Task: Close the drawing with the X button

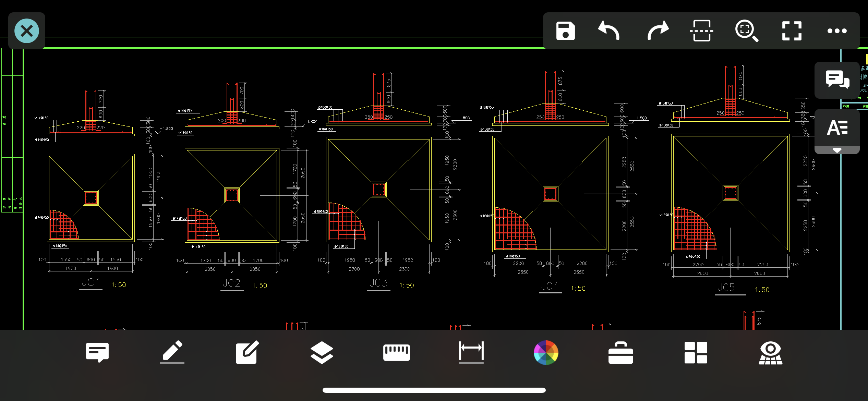Action: 27,31
